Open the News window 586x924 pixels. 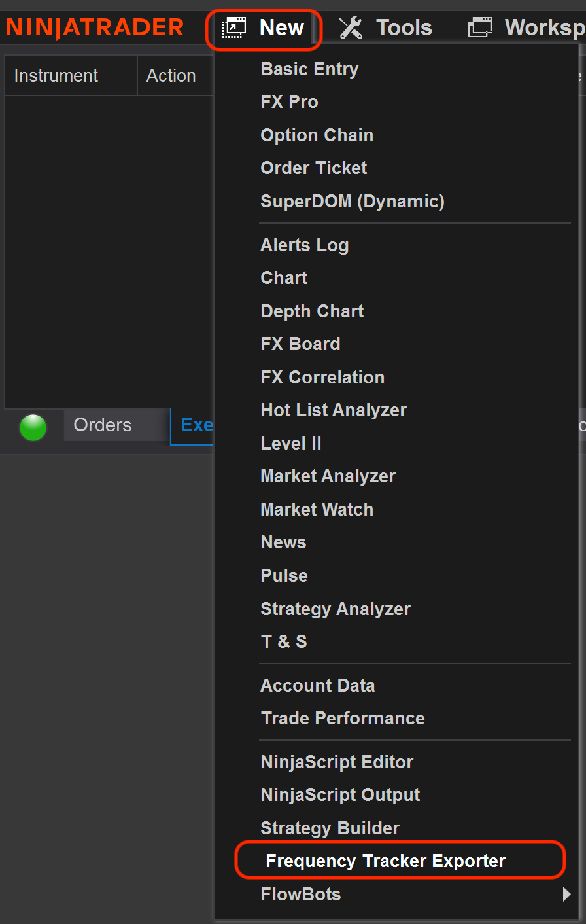(x=283, y=542)
